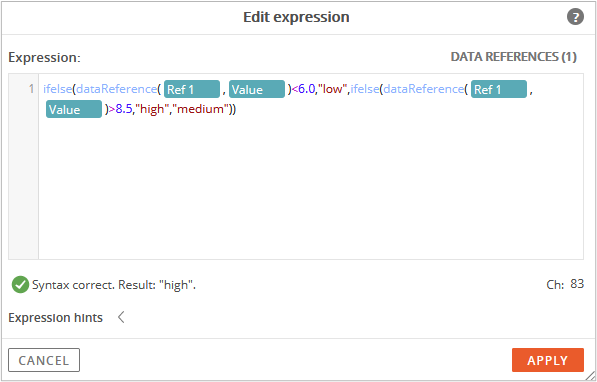Click the 6.0 number in the expression

(x=306, y=89)
